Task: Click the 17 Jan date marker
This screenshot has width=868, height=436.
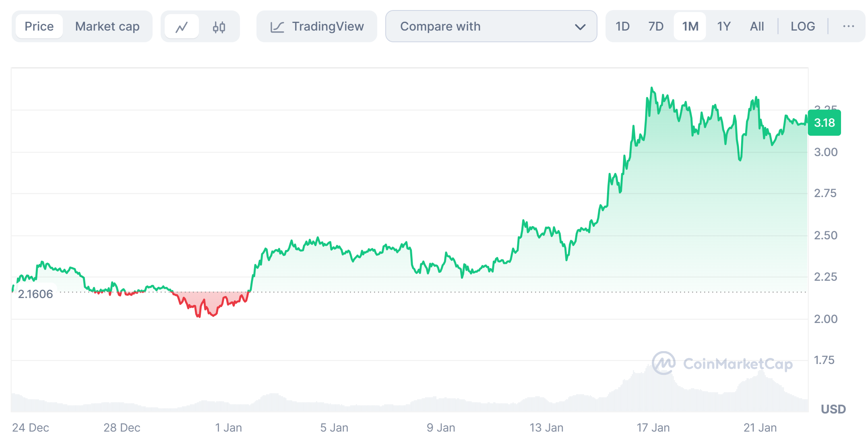Action: pyautogui.click(x=653, y=427)
